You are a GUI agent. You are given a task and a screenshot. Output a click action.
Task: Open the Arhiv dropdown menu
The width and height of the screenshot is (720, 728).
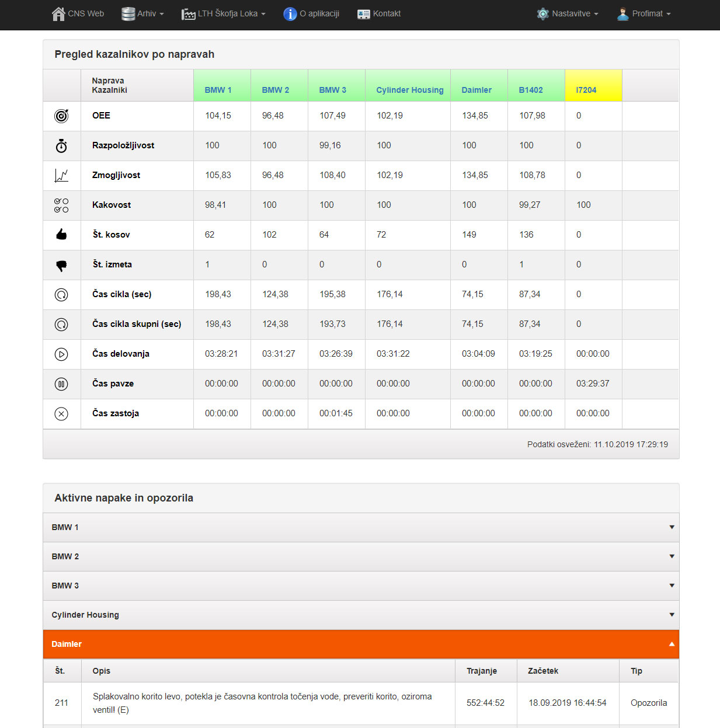click(x=143, y=13)
